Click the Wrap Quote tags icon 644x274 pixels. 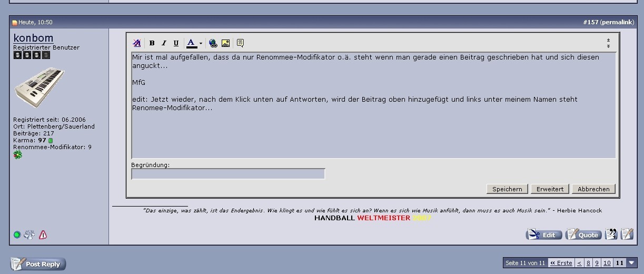pyautogui.click(x=240, y=43)
